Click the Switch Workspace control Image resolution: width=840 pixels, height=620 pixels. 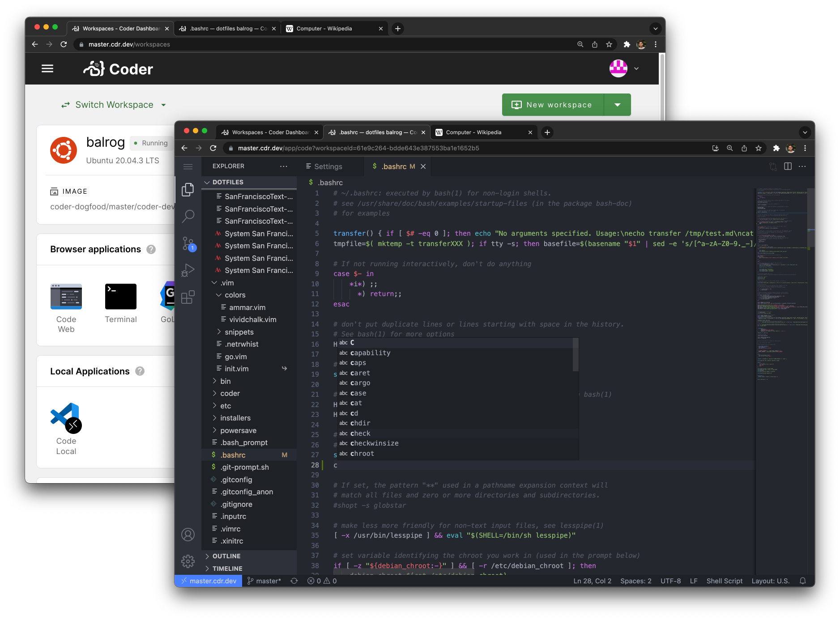click(x=113, y=104)
